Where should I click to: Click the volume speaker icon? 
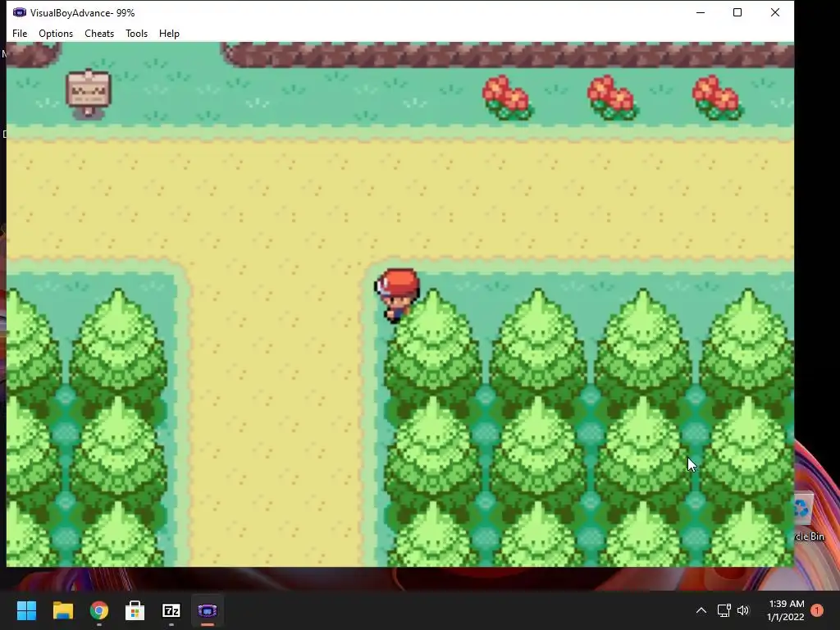pyautogui.click(x=743, y=610)
